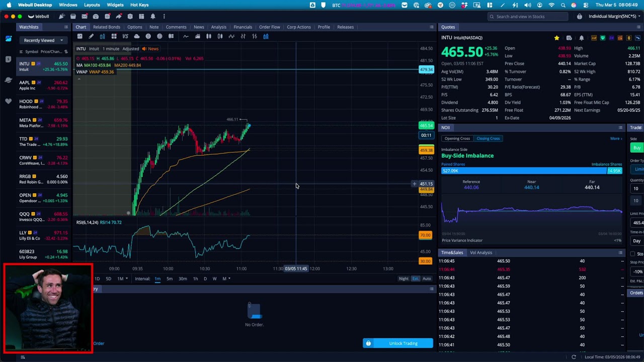Click the Search and view in Stocks field
This screenshot has width=644, height=362.
[x=527, y=17]
